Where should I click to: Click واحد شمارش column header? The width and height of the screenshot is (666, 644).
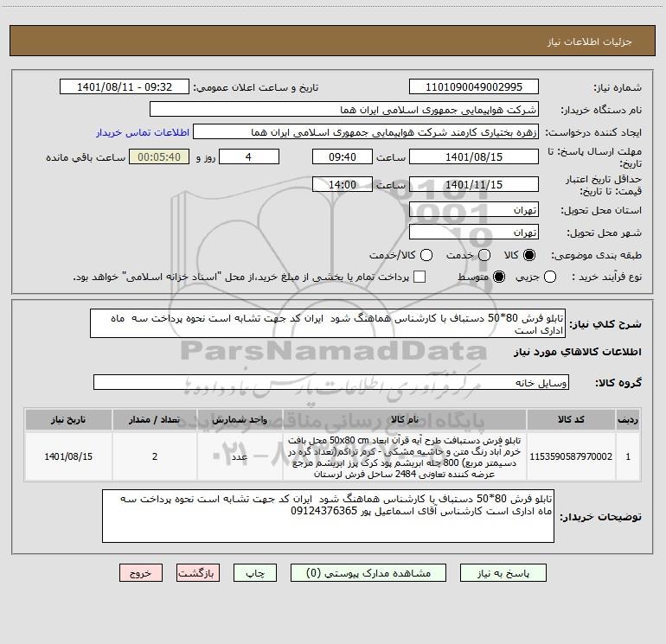pos(240,419)
